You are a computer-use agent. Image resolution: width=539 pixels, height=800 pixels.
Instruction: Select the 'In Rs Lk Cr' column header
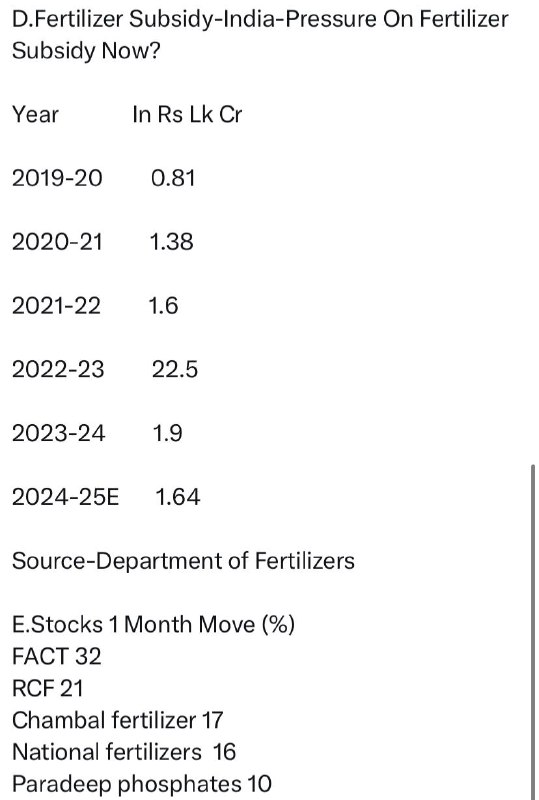187,114
